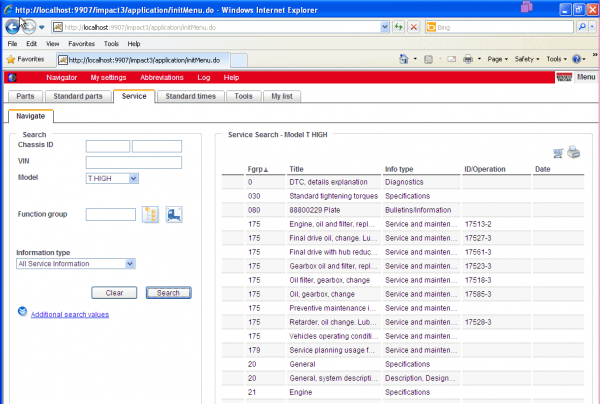This screenshot has height=404, width=600.
Task: Open the search provider options dropdown
Action: [x=592, y=27]
